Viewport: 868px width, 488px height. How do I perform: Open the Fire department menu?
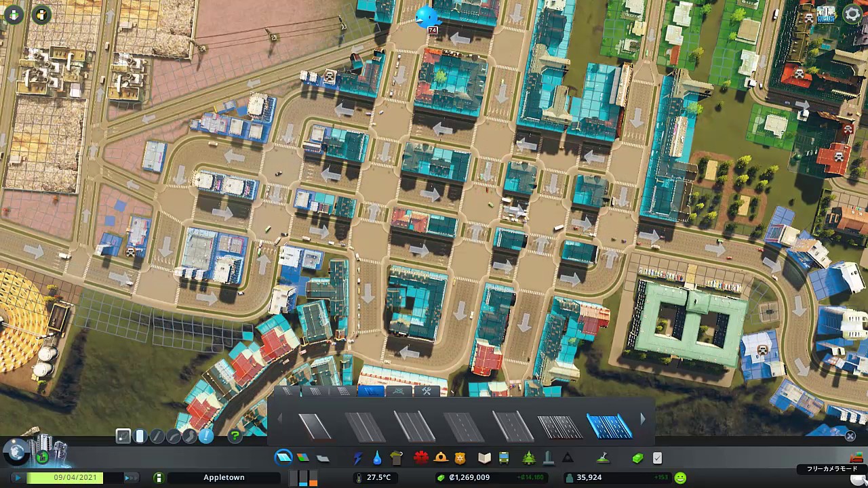click(x=441, y=458)
